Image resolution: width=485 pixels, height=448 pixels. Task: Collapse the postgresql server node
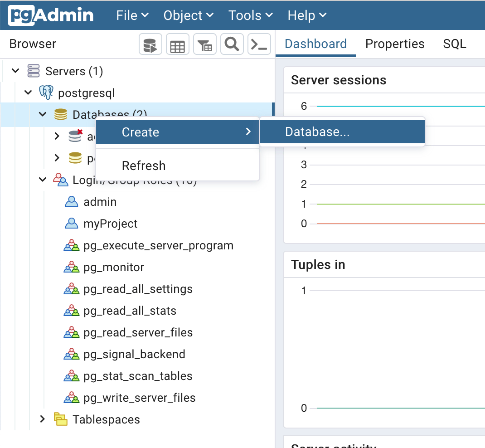click(29, 93)
